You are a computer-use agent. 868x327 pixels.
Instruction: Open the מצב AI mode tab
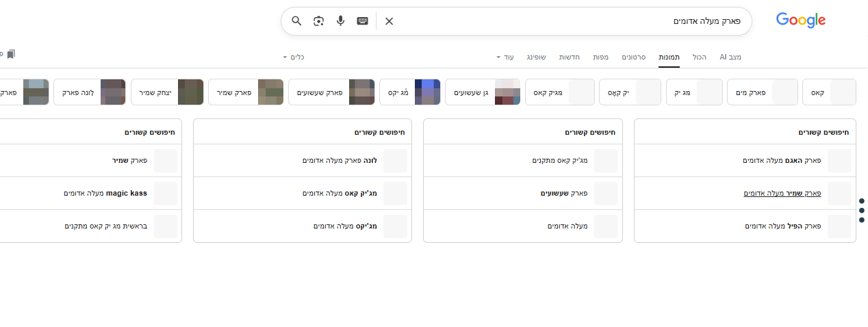[730, 57]
